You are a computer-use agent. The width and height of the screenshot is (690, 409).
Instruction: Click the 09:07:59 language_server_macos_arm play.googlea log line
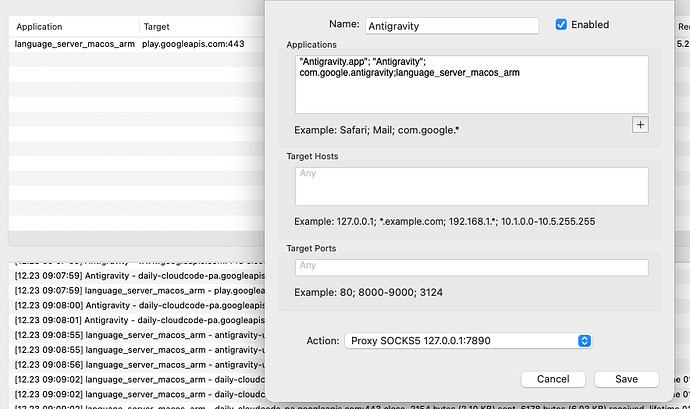[139, 291]
